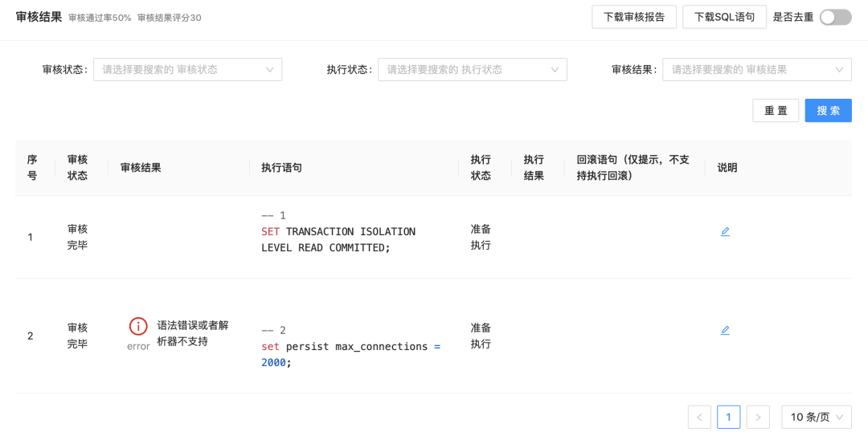Toggle the 是否去重 switch
The height and width of the screenshot is (436, 868).
tap(835, 17)
